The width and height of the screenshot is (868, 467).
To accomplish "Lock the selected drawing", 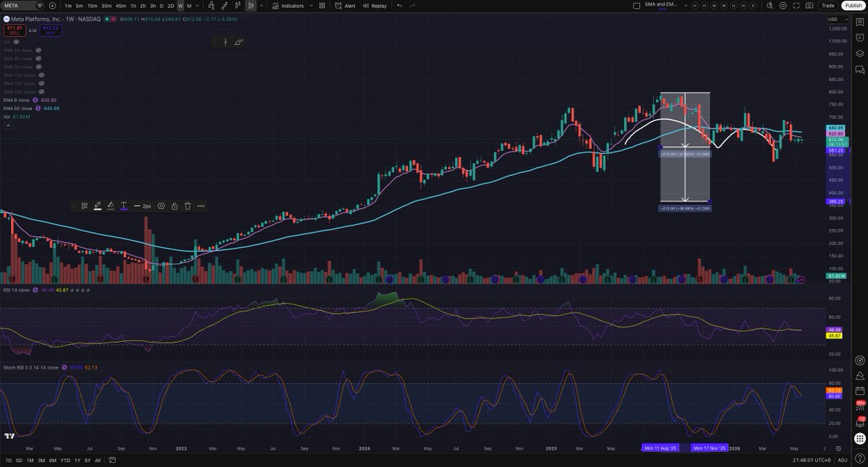I will [174, 206].
